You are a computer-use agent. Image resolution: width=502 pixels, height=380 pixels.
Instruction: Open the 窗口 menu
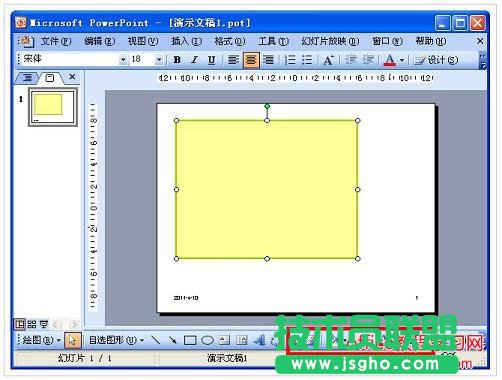387,41
